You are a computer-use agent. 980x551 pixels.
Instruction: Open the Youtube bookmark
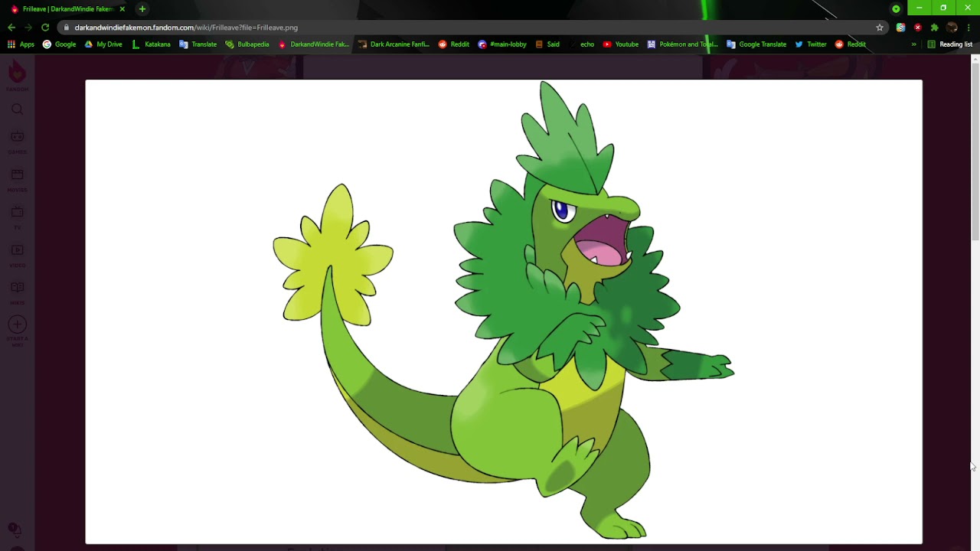pos(620,44)
